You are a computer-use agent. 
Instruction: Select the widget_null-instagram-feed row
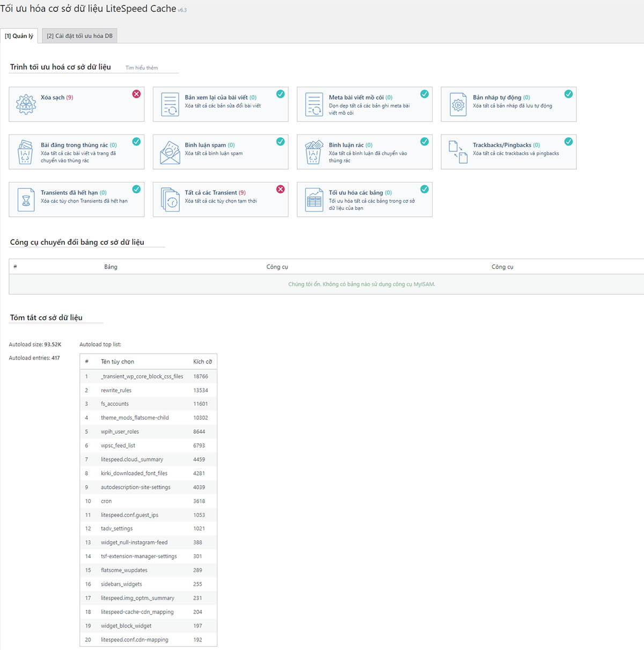[x=149, y=543]
